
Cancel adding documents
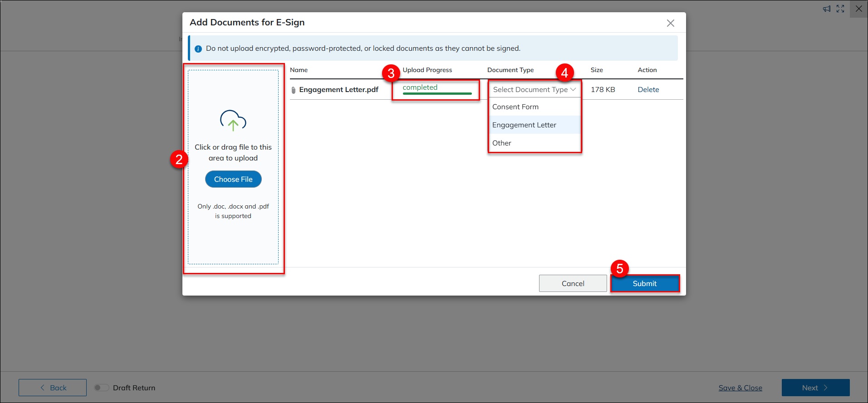(x=573, y=283)
